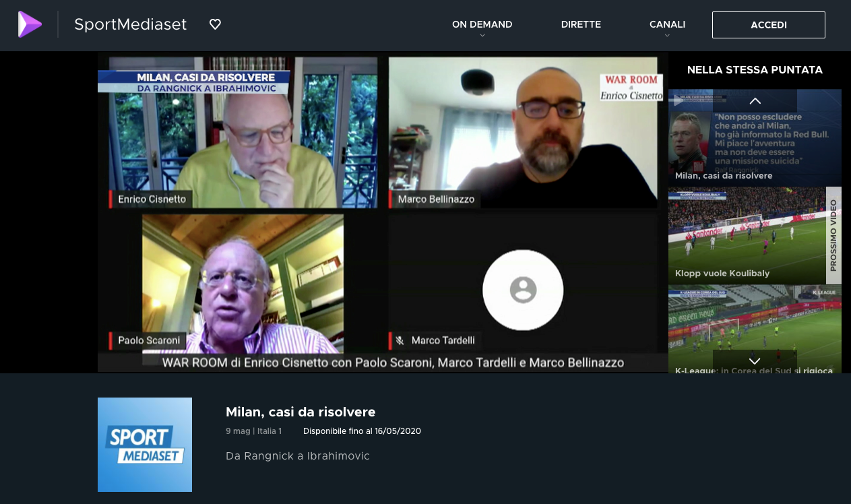Image resolution: width=851 pixels, height=504 pixels.
Task: Click the '9 mag | Italia 1' info text
Action: pyautogui.click(x=253, y=431)
